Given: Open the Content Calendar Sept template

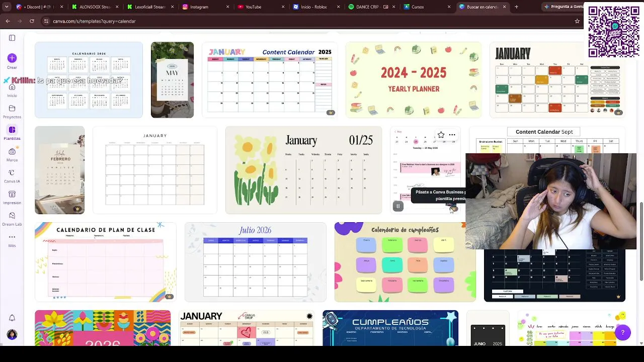Looking at the screenshot, I should (x=547, y=140).
